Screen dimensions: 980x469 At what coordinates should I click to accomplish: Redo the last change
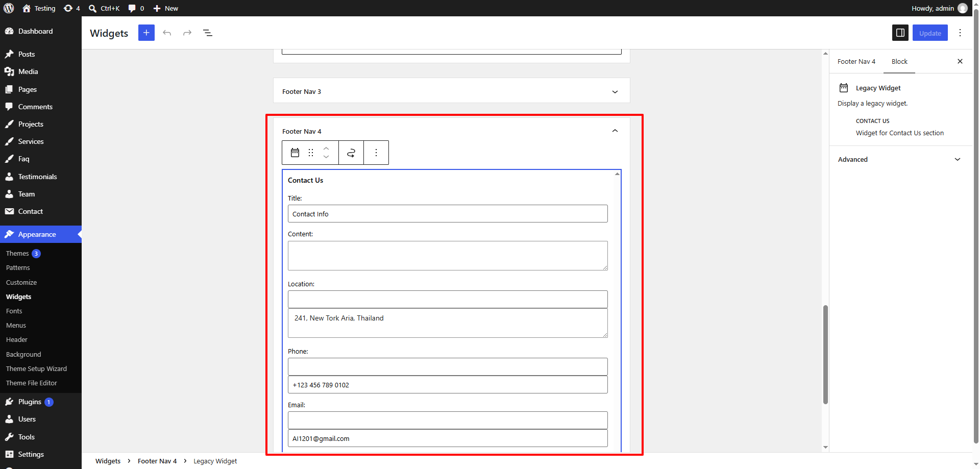tap(187, 33)
